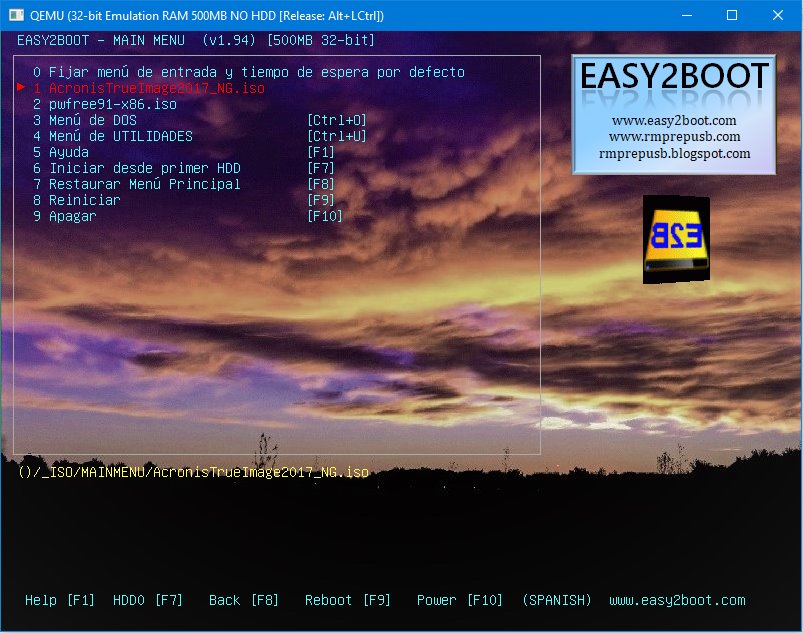Image resolution: width=803 pixels, height=633 pixels.
Task: Choose the Apagar menu entry
Action: (x=65, y=216)
